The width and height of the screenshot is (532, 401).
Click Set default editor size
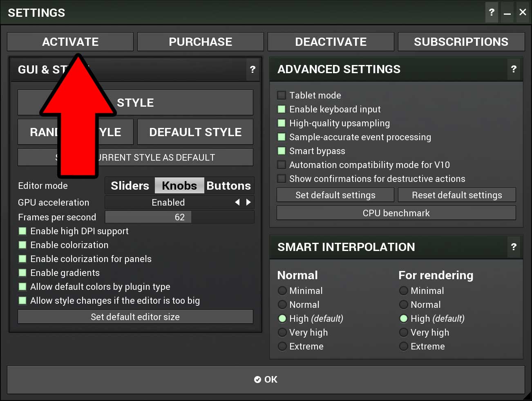pyautogui.click(x=135, y=317)
